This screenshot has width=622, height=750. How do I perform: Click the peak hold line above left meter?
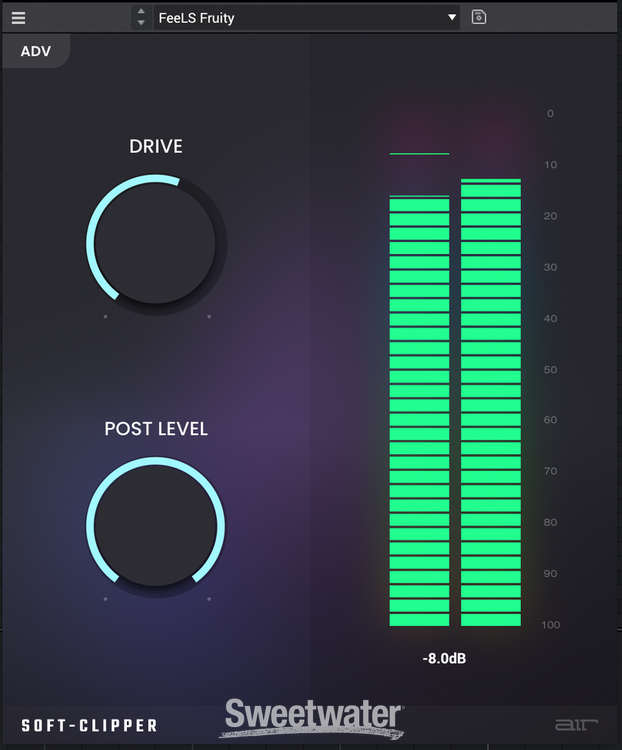pos(419,154)
